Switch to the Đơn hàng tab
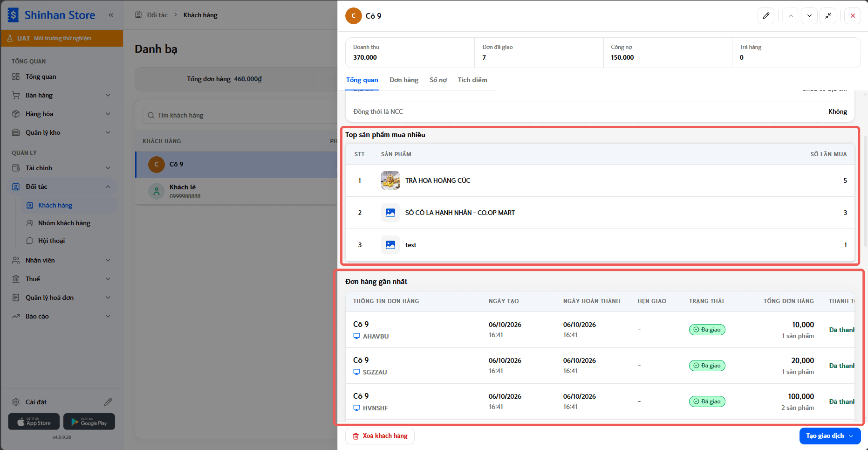Screen dimensions: 868x450 click(x=404, y=80)
